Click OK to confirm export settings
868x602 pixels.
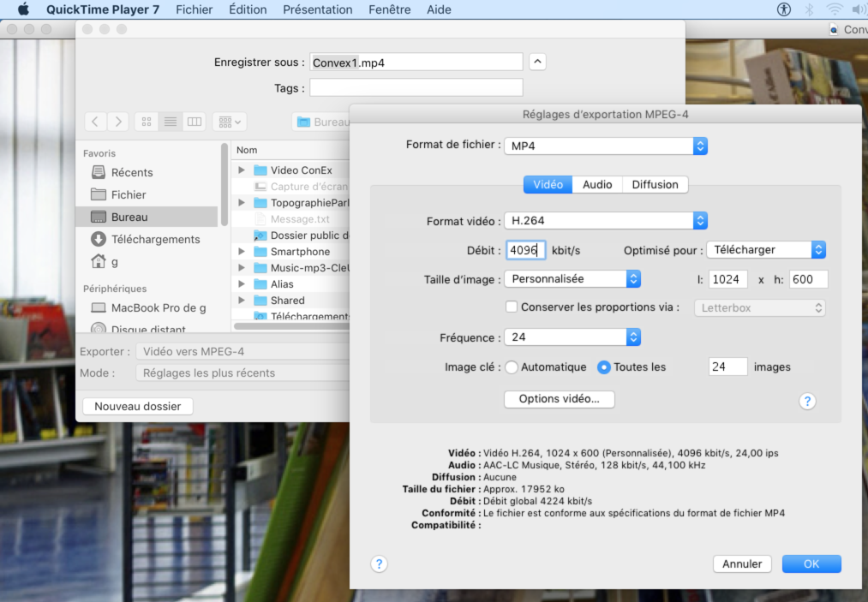811,563
